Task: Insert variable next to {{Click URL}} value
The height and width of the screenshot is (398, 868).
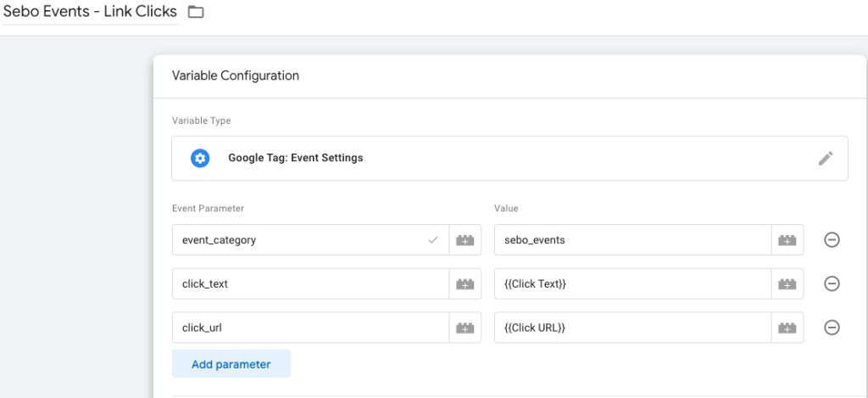Action: pyautogui.click(x=787, y=328)
